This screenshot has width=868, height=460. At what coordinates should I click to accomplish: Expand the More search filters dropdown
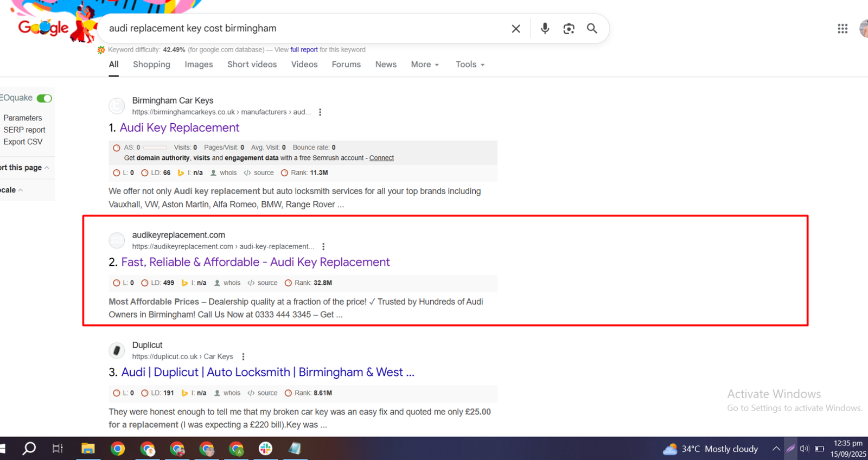pos(425,65)
